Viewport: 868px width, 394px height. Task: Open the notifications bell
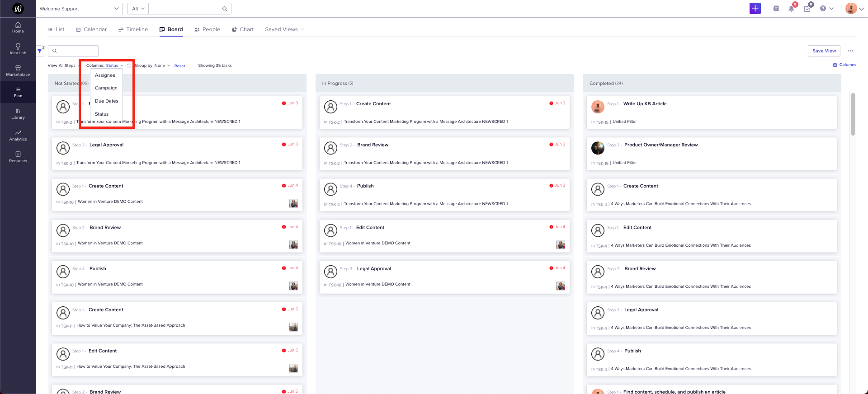(x=791, y=9)
